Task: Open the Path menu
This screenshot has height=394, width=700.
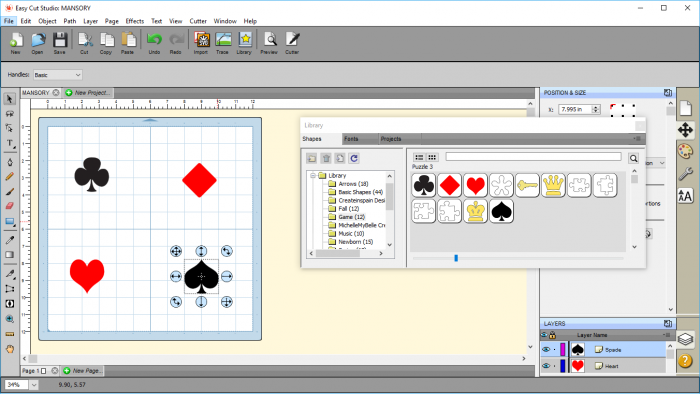Action: point(70,21)
